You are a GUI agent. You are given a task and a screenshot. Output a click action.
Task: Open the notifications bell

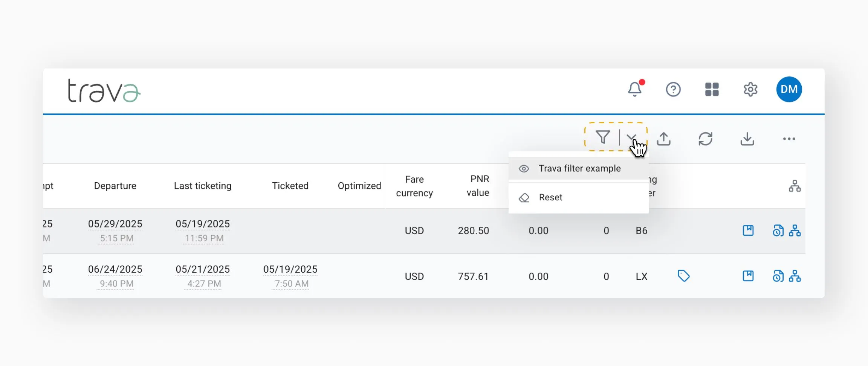click(x=635, y=90)
